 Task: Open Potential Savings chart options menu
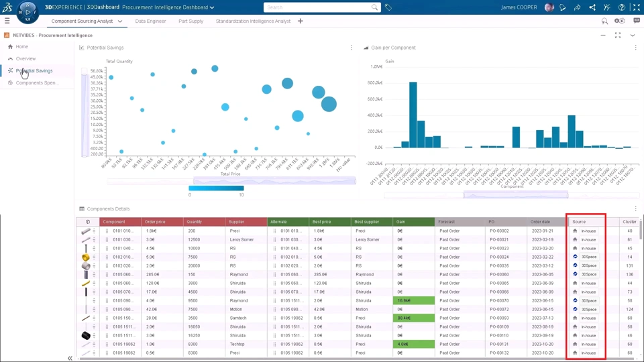[x=352, y=48]
